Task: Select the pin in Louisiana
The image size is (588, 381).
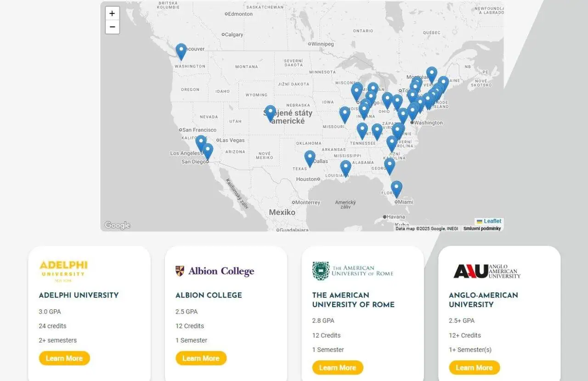Action: pyautogui.click(x=345, y=168)
